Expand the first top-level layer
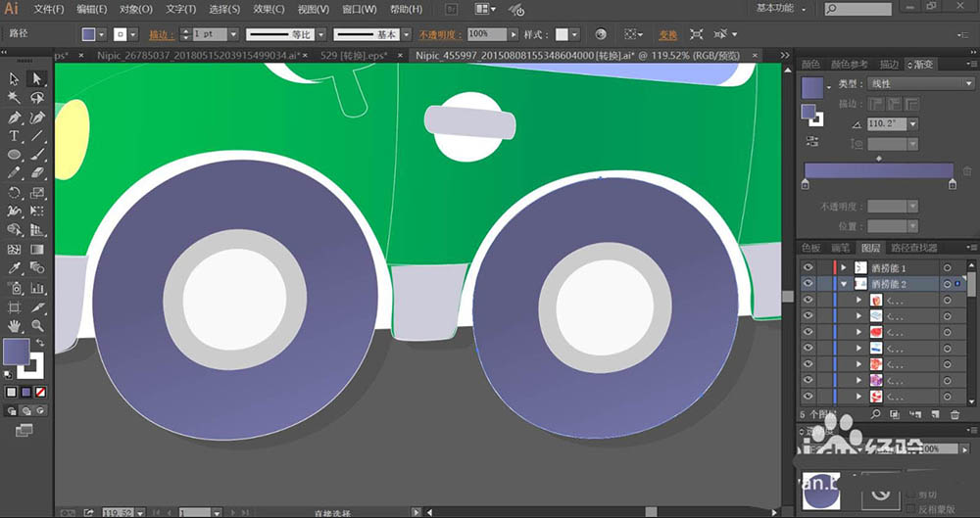The image size is (980, 518). point(843,267)
